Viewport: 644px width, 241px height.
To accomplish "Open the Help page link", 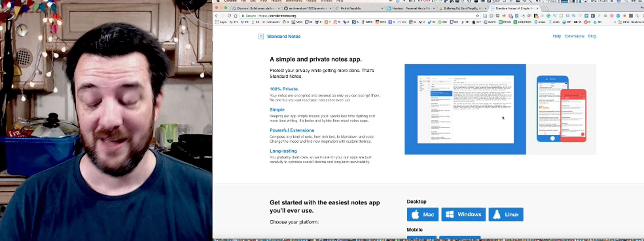I will tap(557, 36).
